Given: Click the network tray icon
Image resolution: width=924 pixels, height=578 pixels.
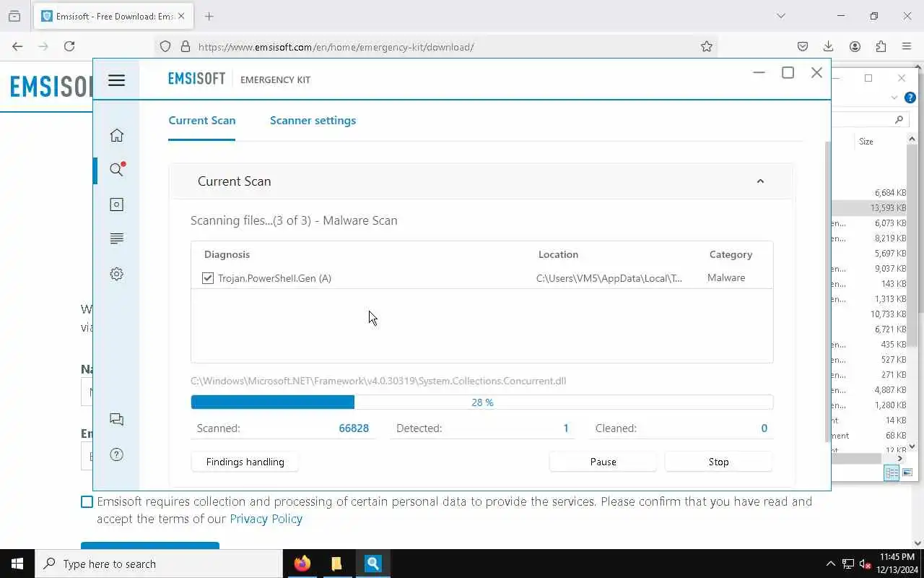Looking at the screenshot, I should tap(848, 564).
